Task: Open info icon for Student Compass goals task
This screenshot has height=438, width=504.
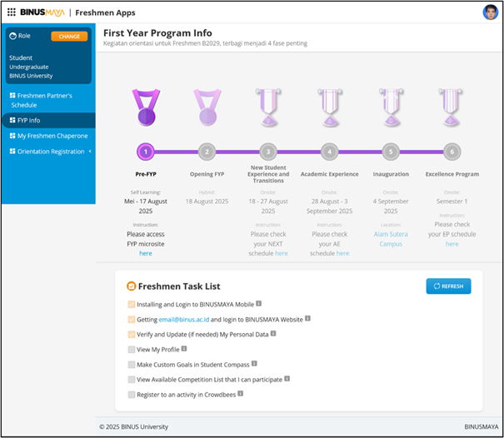Action: pos(254,364)
